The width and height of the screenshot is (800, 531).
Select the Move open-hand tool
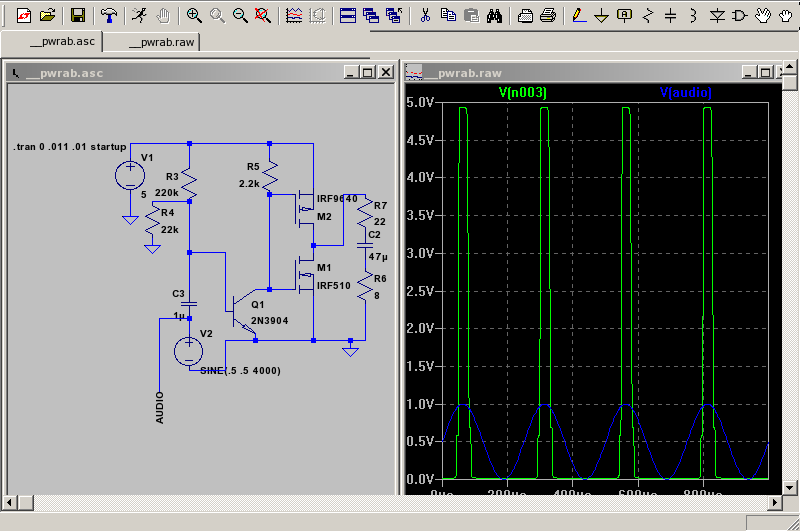point(763,15)
